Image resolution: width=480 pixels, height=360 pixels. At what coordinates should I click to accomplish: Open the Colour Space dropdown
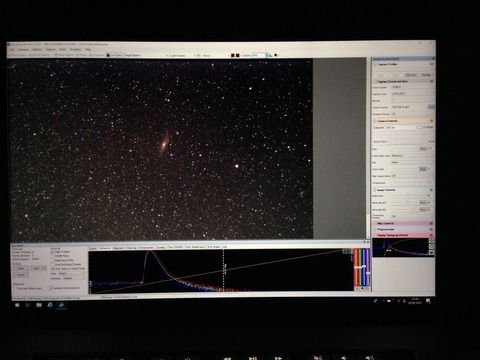(412, 87)
